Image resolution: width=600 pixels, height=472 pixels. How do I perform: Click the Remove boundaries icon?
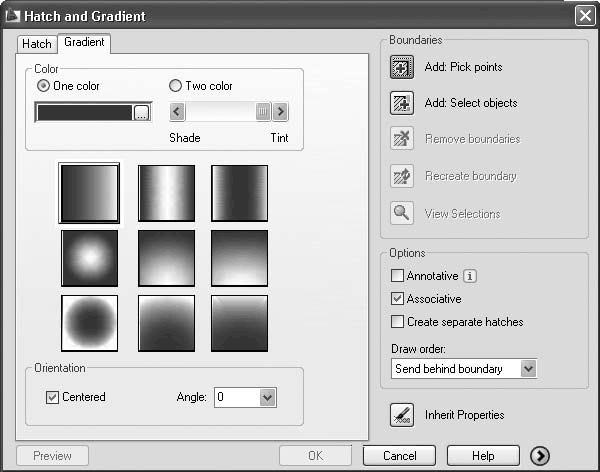(x=402, y=139)
